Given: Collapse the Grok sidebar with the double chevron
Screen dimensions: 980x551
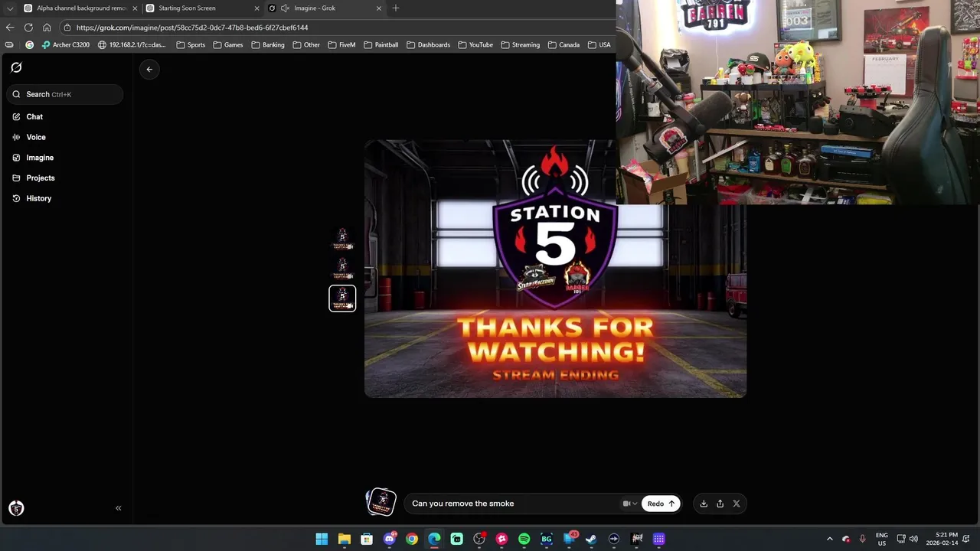Looking at the screenshot, I should pos(118,508).
